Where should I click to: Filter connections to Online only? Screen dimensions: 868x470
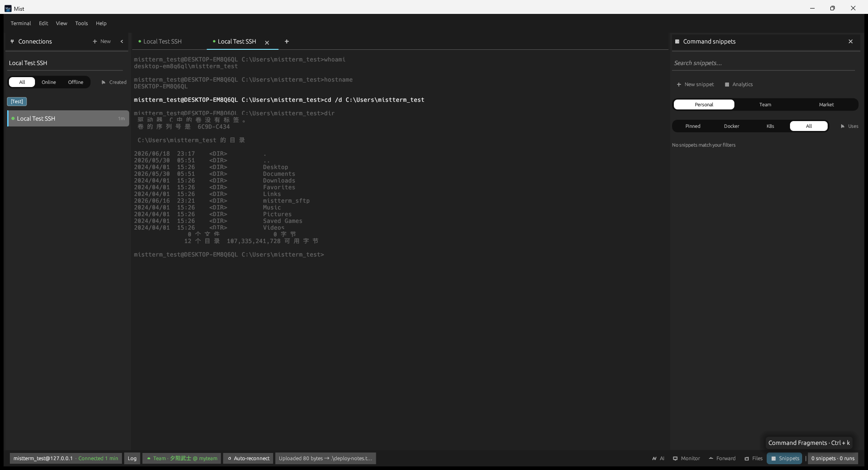pyautogui.click(x=49, y=82)
